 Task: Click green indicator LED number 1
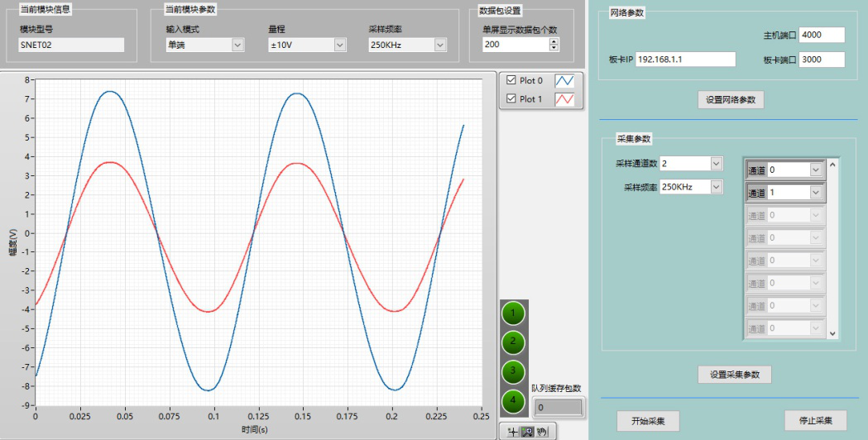pyautogui.click(x=513, y=313)
